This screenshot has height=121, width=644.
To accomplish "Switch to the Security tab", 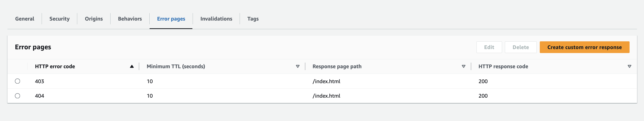I will point(60,19).
